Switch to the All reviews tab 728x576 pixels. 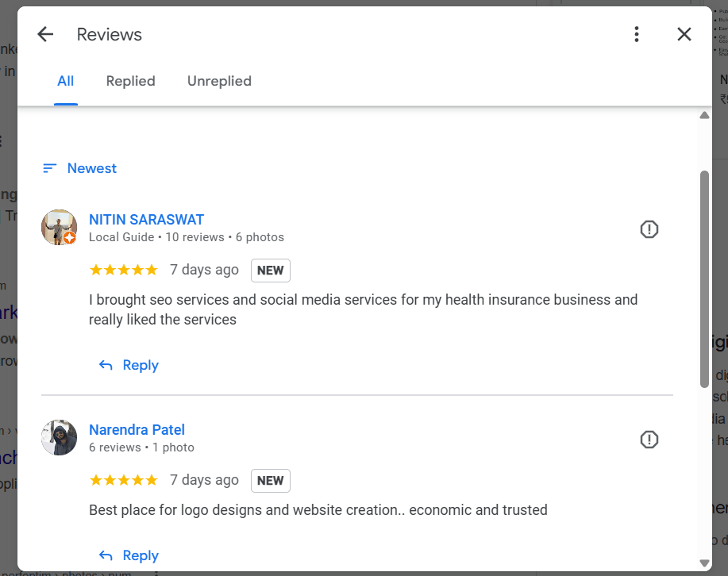click(65, 81)
